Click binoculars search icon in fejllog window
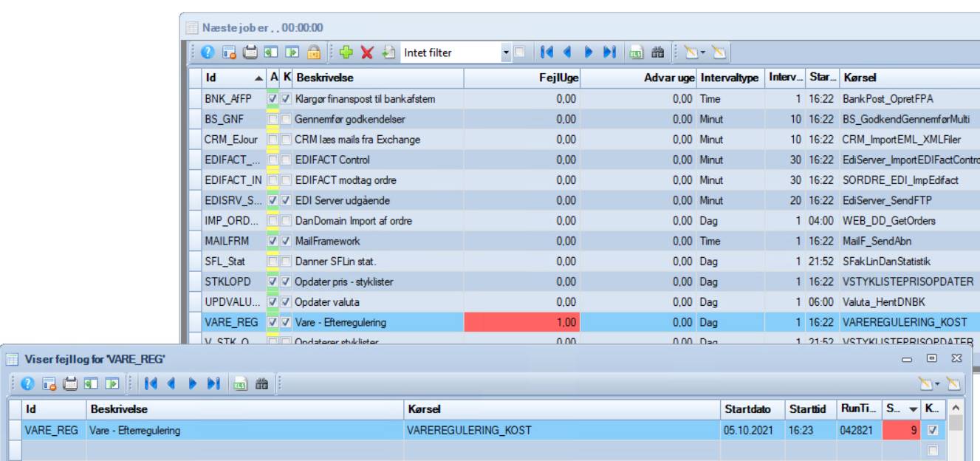Screen dimensions: 980x461 tap(260, 383)
